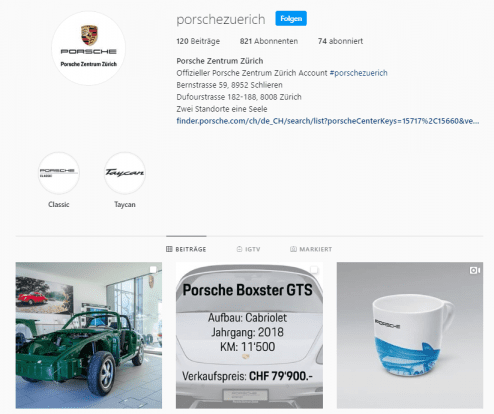Screen dimensions: 494x414
Task: Switch to the Markiert tab
Action: point(311,249)
